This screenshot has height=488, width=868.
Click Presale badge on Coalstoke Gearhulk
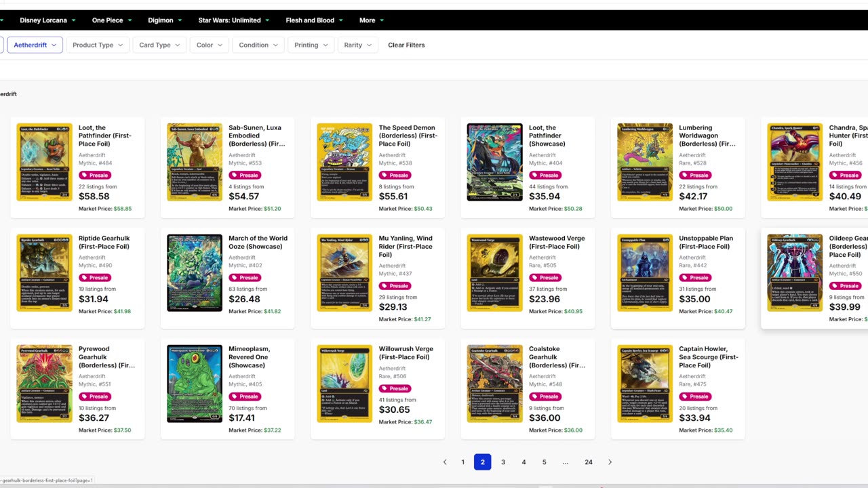pyautogui.click(x=545, y=397)
